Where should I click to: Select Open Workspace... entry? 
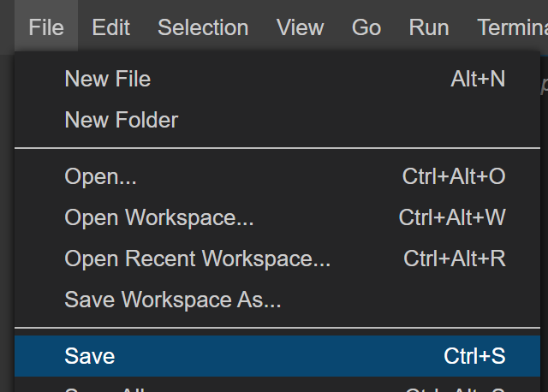(277, 217)
